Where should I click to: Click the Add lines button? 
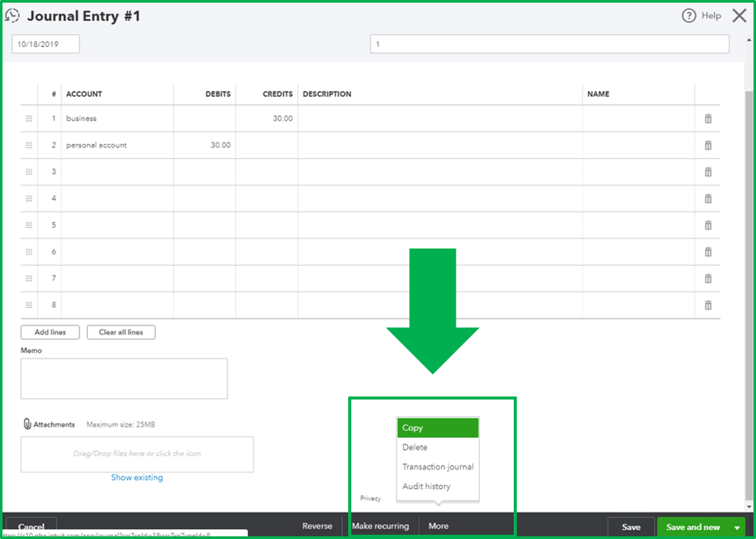[x=50, y=332]
